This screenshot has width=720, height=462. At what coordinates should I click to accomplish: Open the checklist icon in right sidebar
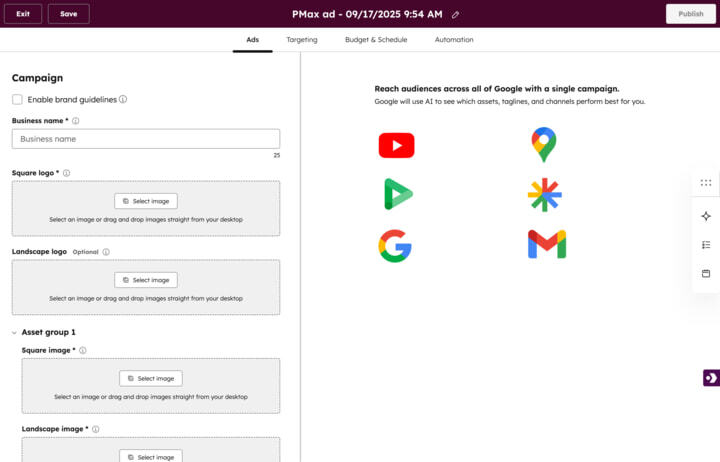[706, 245]
